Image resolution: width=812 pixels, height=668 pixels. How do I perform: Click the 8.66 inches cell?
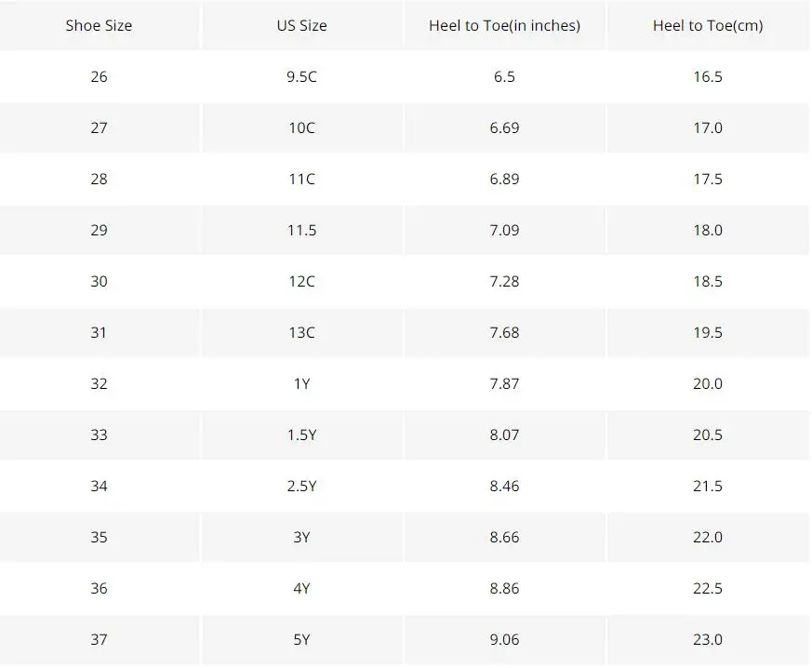pos(504,537)
